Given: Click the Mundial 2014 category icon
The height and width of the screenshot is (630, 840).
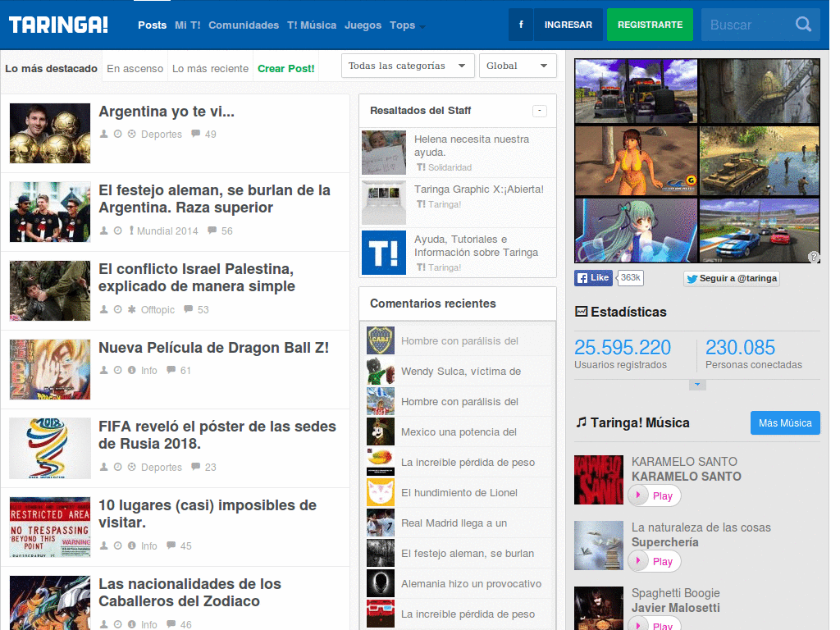Looking at the screenshot, I should tap(131, 231).
